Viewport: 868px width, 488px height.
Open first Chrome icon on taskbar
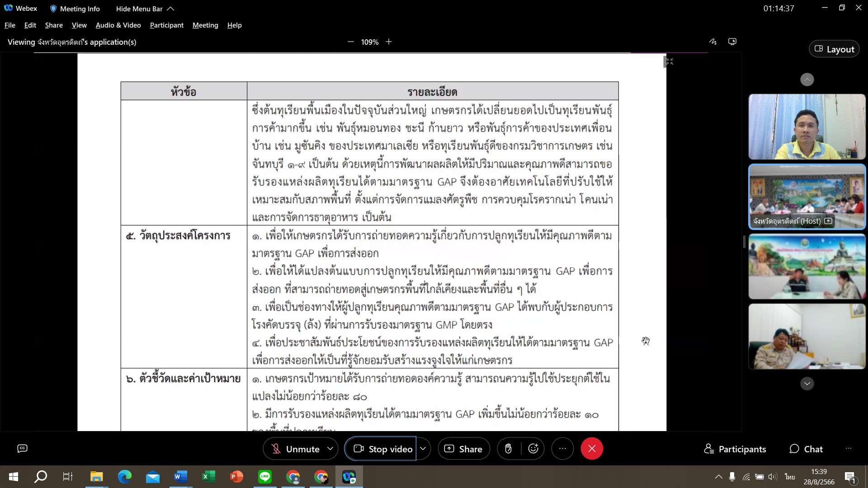[x=293, y=477]
